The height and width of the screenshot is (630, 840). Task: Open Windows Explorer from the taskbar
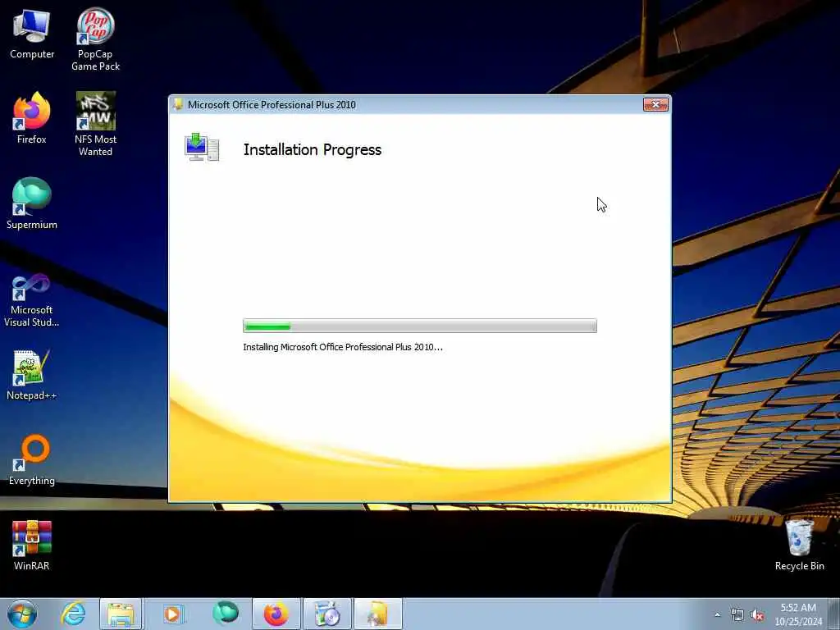[121, 614]
